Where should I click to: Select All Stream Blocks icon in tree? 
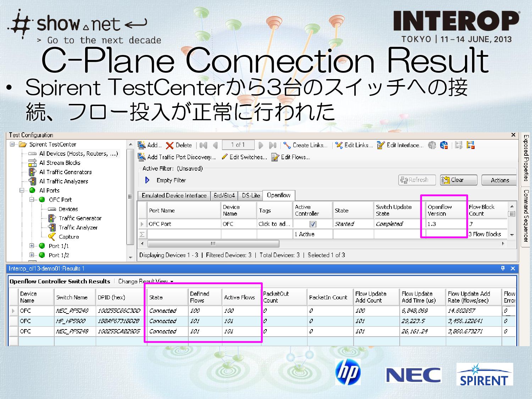32,163
